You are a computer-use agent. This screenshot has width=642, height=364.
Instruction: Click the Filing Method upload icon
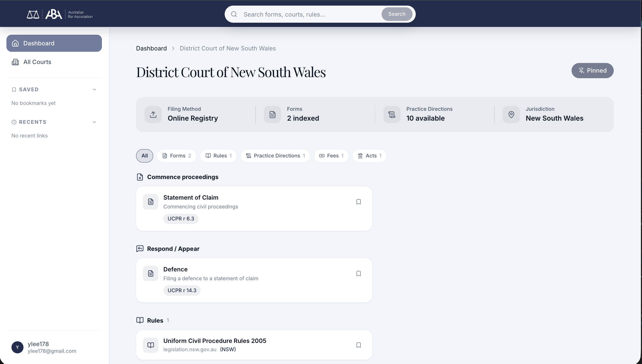pyautogui.click(x=153, y=114)
